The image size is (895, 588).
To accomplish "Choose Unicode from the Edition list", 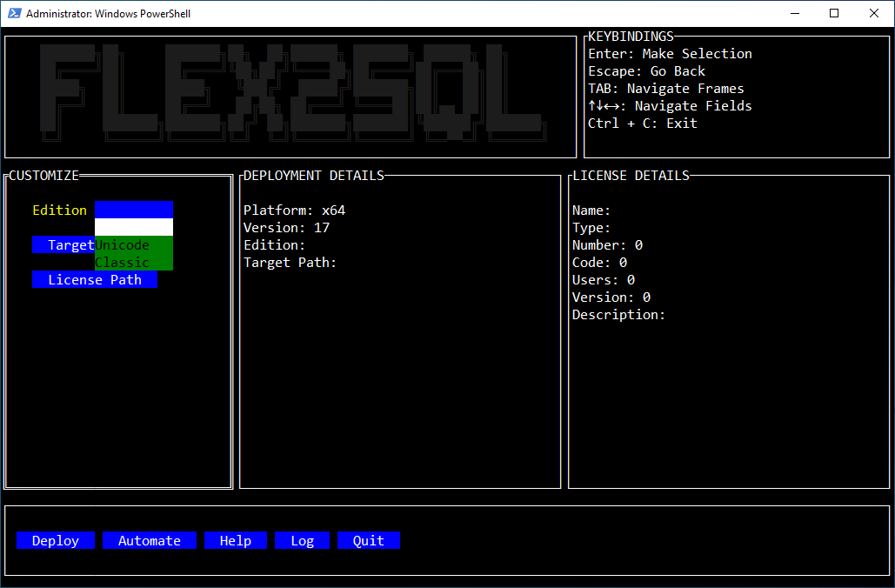I will (133, 245).
